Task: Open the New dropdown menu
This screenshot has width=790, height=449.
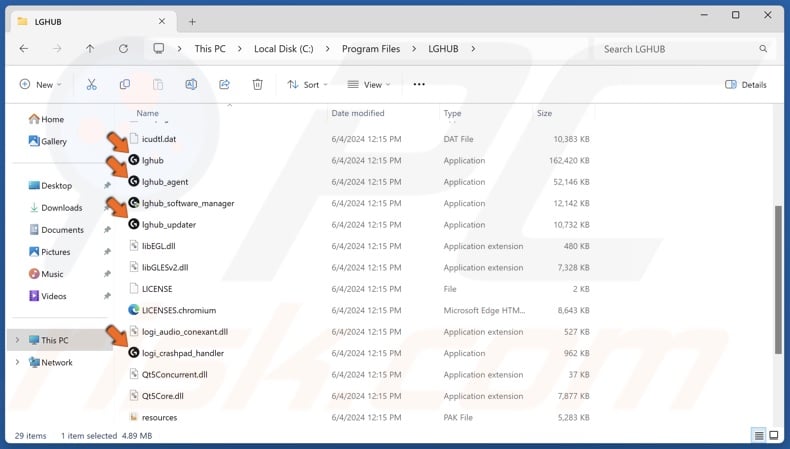Action: 40,85
